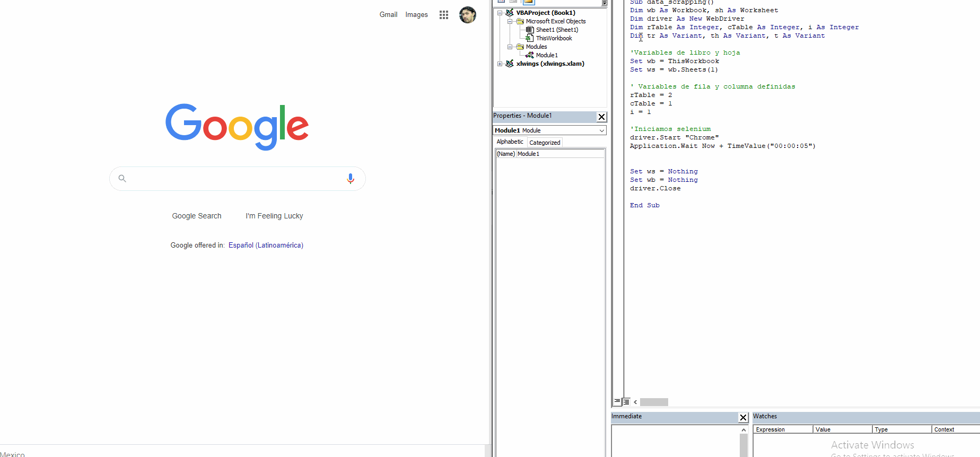The height and width of the screenshot is (457, 980).
Task: Click the code line driver.Start "Chrome"
Action: [674, 137]
